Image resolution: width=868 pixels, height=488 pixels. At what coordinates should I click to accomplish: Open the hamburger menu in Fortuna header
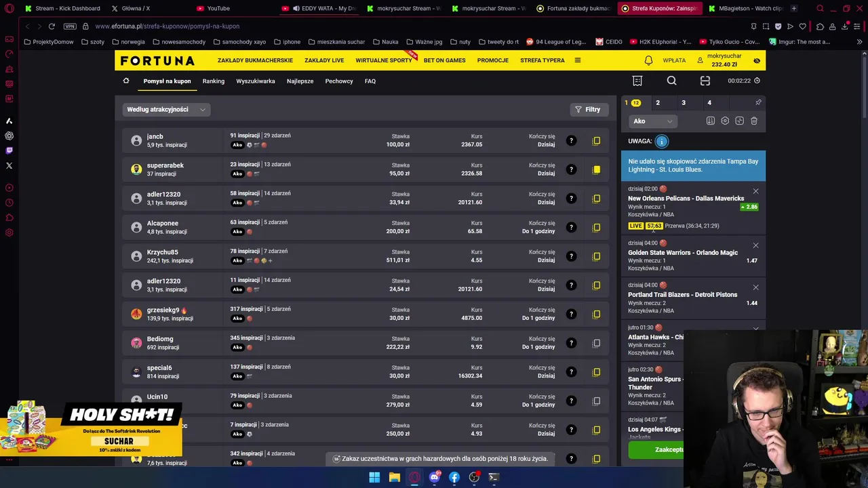pos(578,60)
